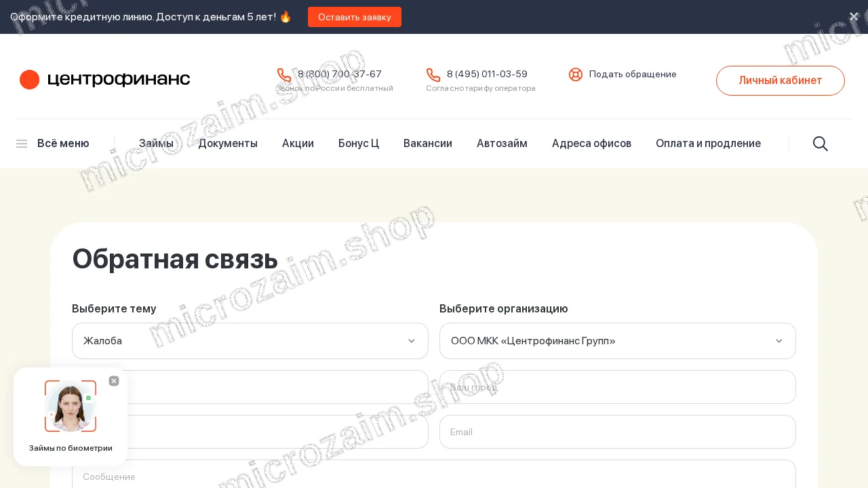This screenshot has width=868, height=488.
Task: Click phone icon next to 8 (800) 700-37-67
Action: (x=284, y=75)
